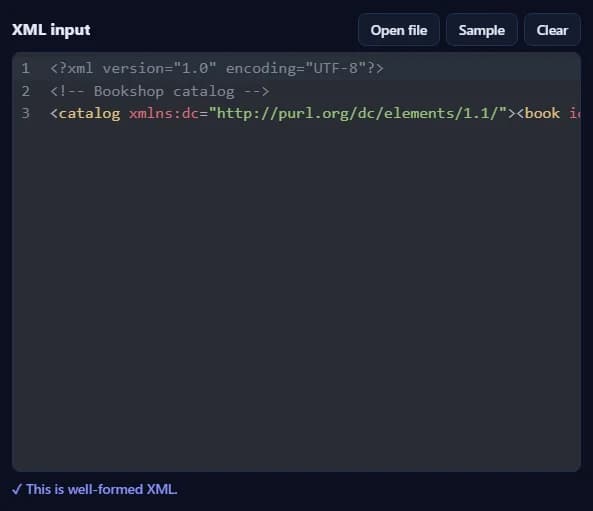Screen dimensions: 593x511
Task: Click the well-formed XML status message
Action: [95, 489]
